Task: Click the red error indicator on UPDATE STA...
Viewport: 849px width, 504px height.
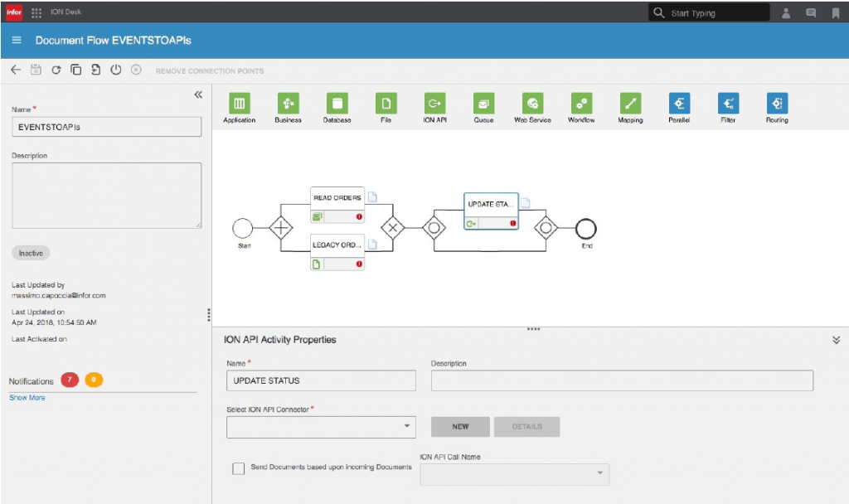Action: point(512,223)
